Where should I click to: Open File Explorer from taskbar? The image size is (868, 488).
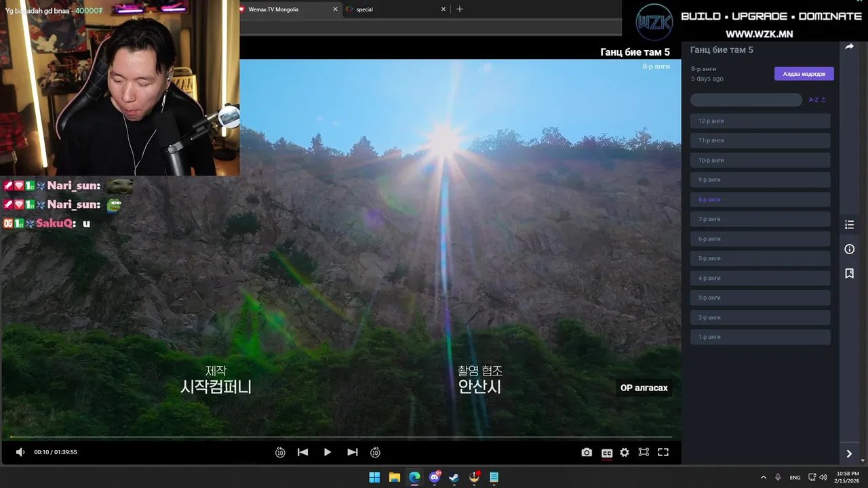pyautogui.click(x=395, y=477)
